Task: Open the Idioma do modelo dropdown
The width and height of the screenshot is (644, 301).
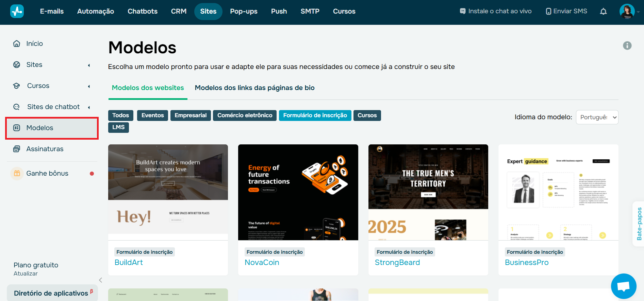Action: point(597,117)
